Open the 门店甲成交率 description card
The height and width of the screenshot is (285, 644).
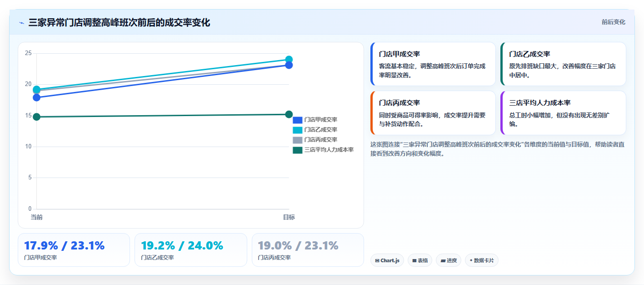pos(433,64)
